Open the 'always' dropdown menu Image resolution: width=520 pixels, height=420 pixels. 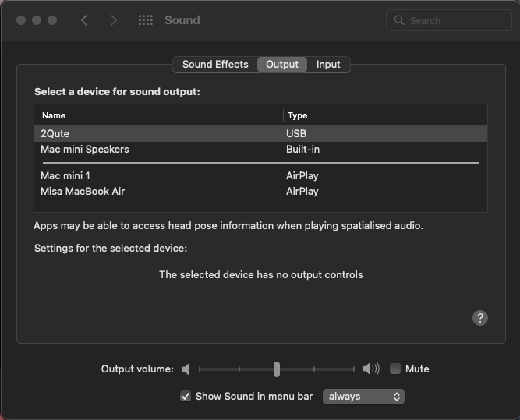coord(363,397)
